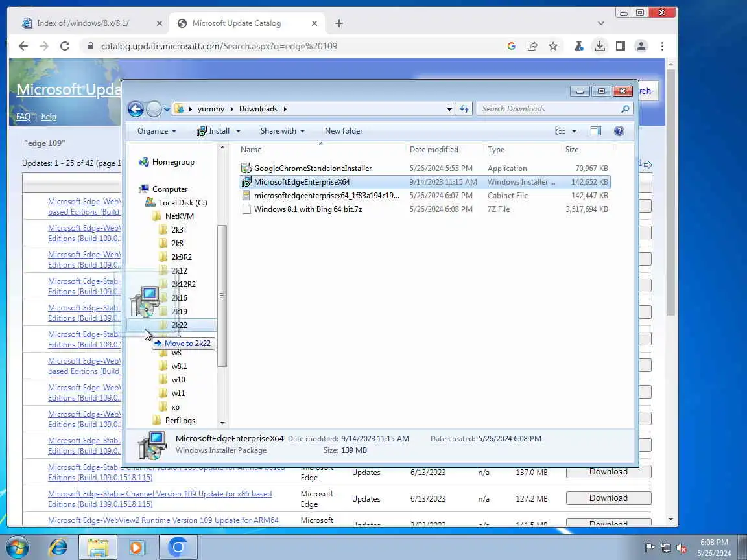
Task: Open the Share with menu
Action: click(x=283, y=131)
